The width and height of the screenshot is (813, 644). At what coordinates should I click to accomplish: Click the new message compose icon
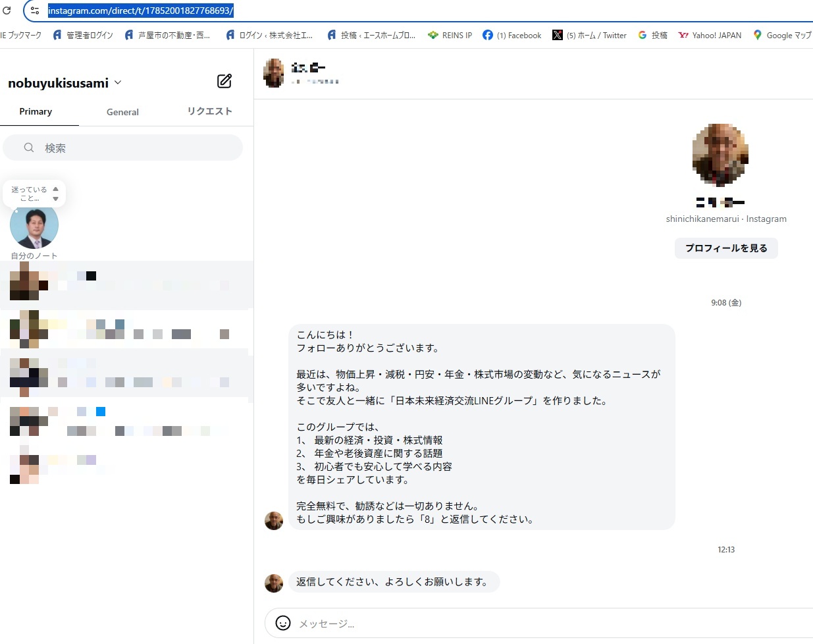224,81
